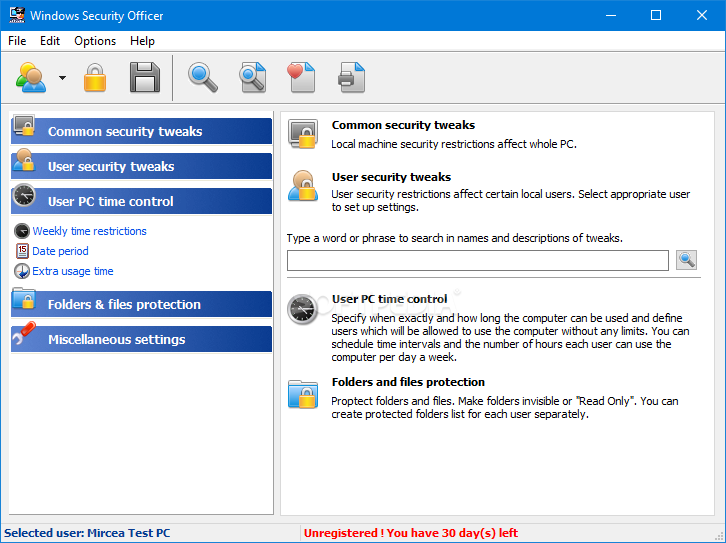
Task: Open Extra usage time link
Action: pos(73,271)
